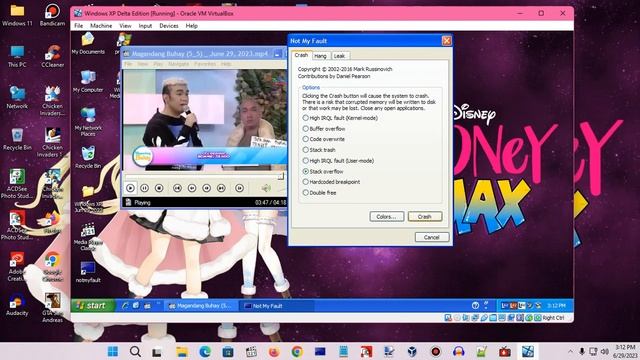This screenshot has height=360, width=640.
Task: Skip to next track in media player
Action: point(221,188)
